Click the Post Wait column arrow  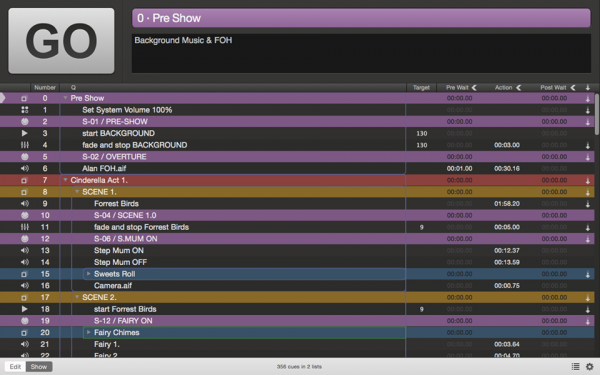[x=573, y=88]
